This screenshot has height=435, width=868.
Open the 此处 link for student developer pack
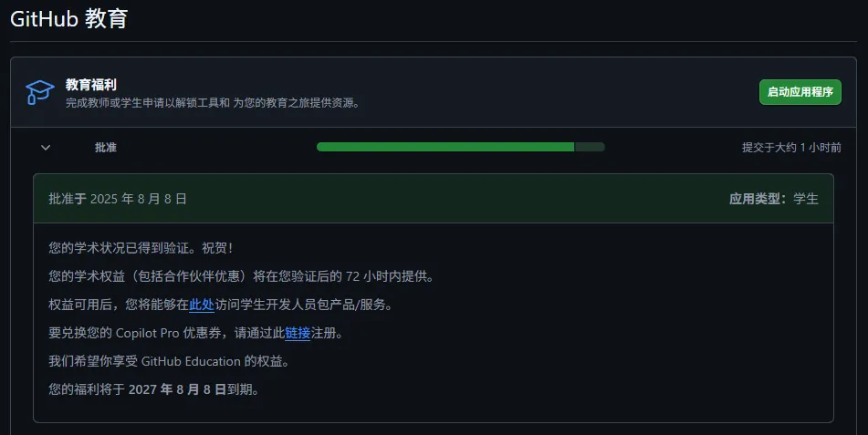tap(201, 305)
